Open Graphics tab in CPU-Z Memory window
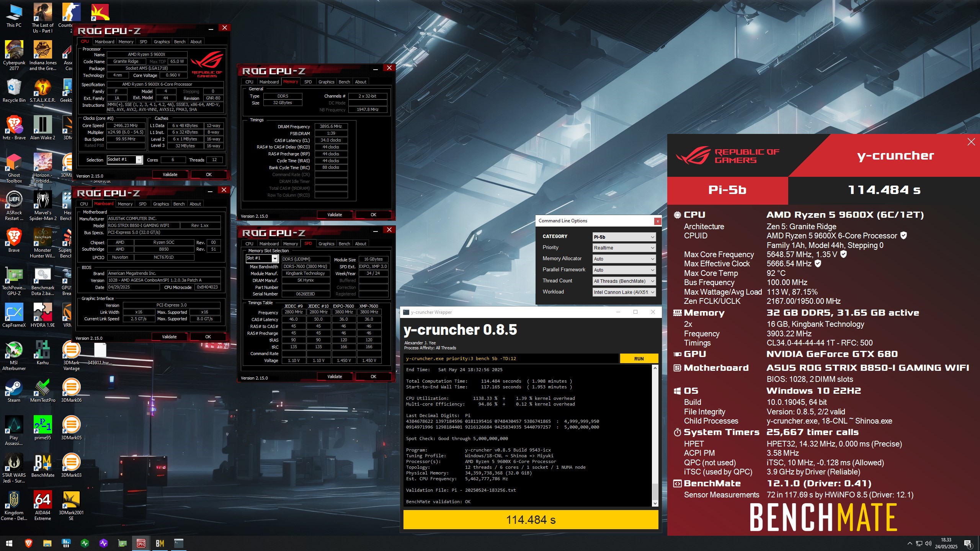This screenshot has height=551, width=980. (326, 82)
